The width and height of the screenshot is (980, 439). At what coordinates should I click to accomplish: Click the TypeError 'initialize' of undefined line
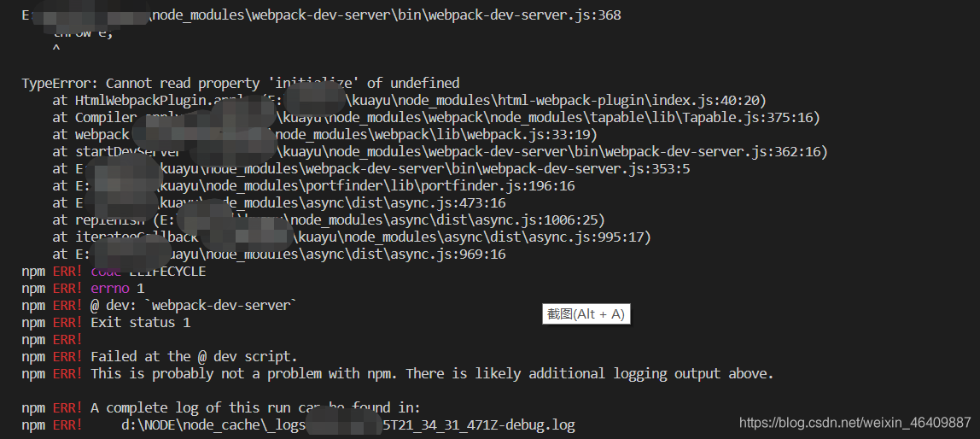(241, 83)
